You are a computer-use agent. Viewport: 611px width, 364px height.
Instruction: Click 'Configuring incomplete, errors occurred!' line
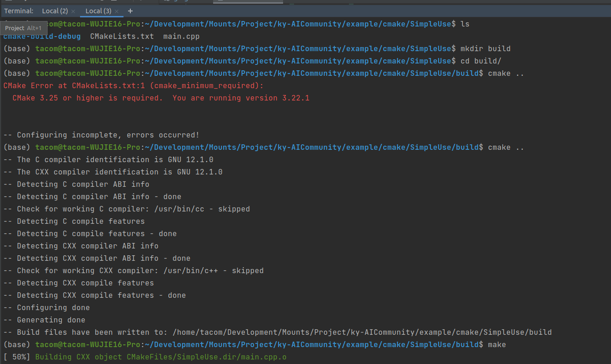[x=101, y=135]
